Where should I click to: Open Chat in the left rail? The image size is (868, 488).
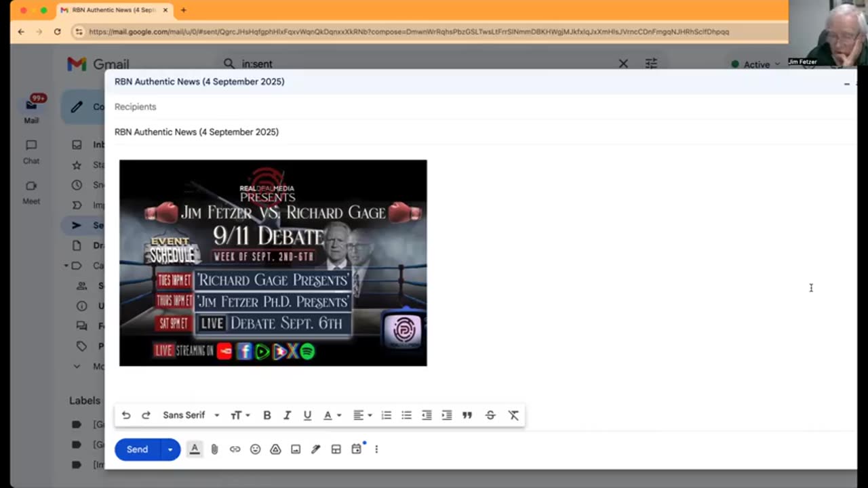click(x=31, y=152)
